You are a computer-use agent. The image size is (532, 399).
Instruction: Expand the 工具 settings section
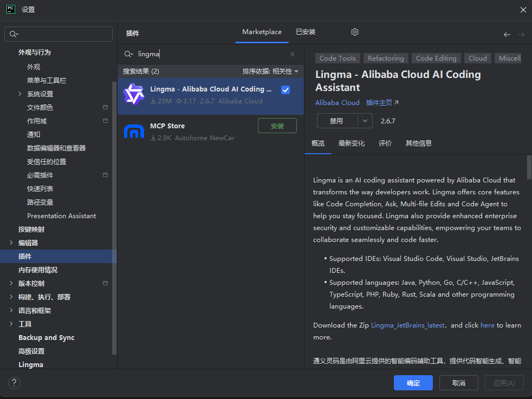click(11, 324)
